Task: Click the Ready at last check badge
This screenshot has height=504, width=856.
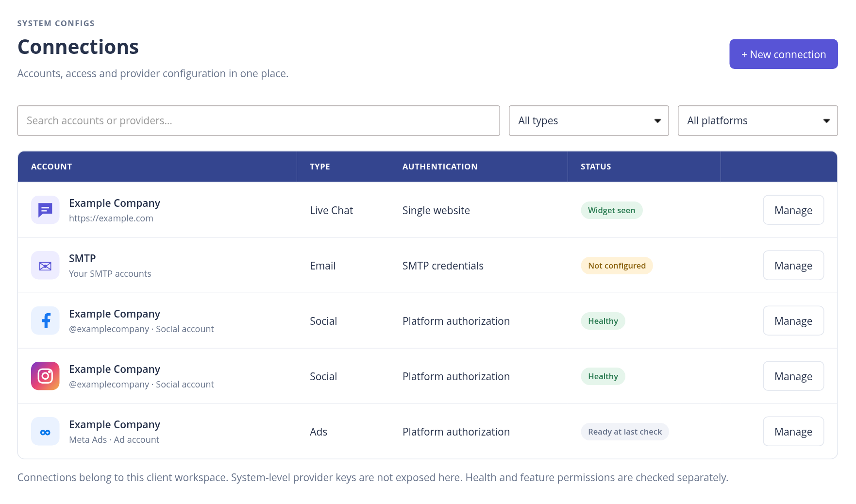Action: pyautogui.click(x=625, y=432)
